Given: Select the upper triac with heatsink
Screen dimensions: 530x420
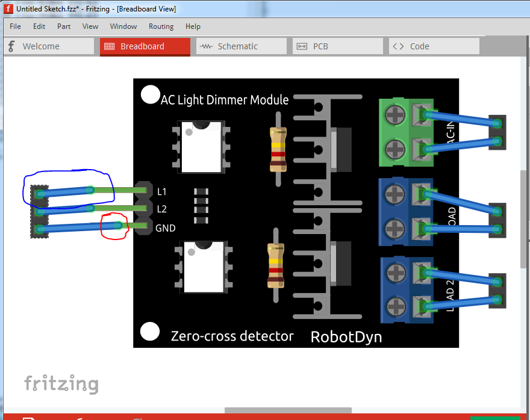Looking at the screenshot, I should pos(327,150).
